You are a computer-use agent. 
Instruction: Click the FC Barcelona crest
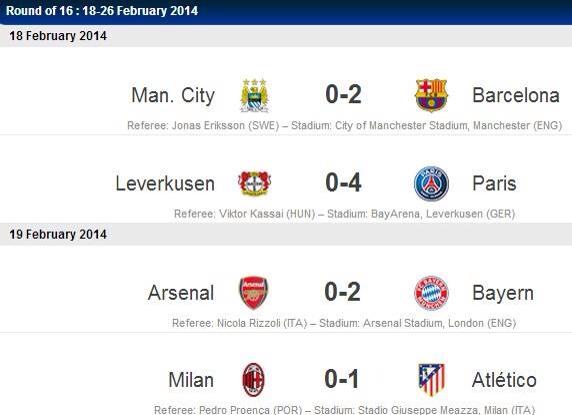(431, 95)
